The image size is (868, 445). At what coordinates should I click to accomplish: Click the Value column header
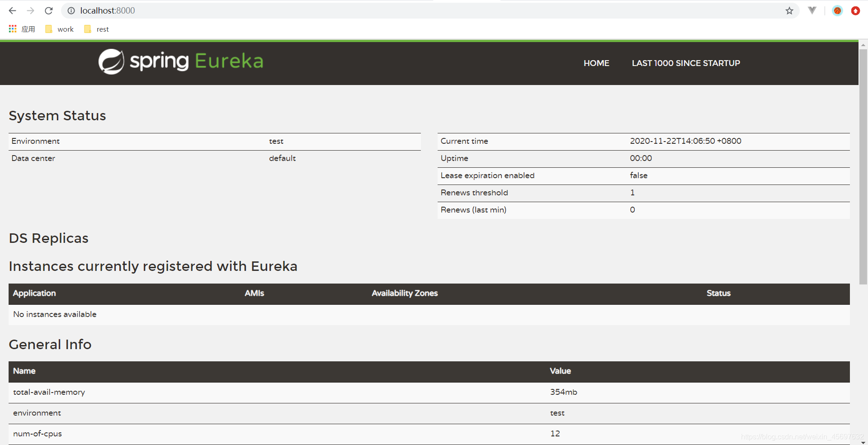(x=560, y=371)
